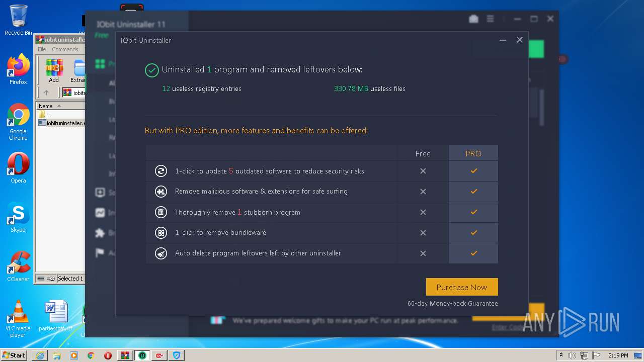Open Firefox desktop shortcut
Viewport: 644px width, 362px height.
point(18,69)
